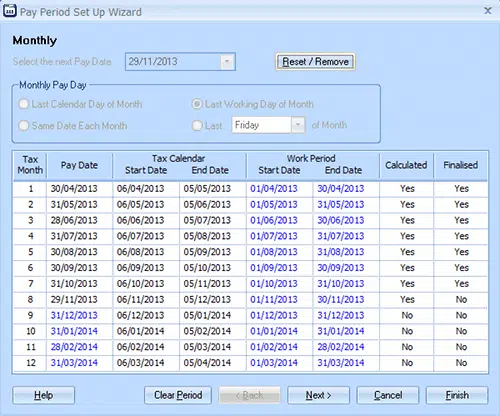Select Last Calendar Day of Month option
The image size is (500, 416).
[24, 104]
